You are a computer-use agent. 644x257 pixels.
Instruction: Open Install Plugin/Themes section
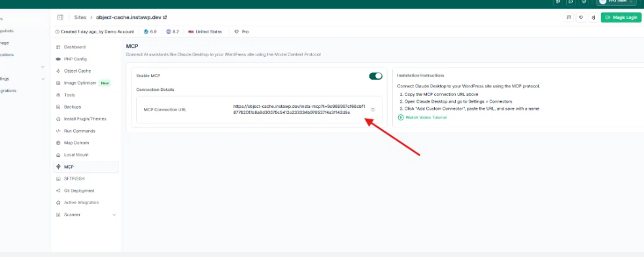(x=86, y=119)
